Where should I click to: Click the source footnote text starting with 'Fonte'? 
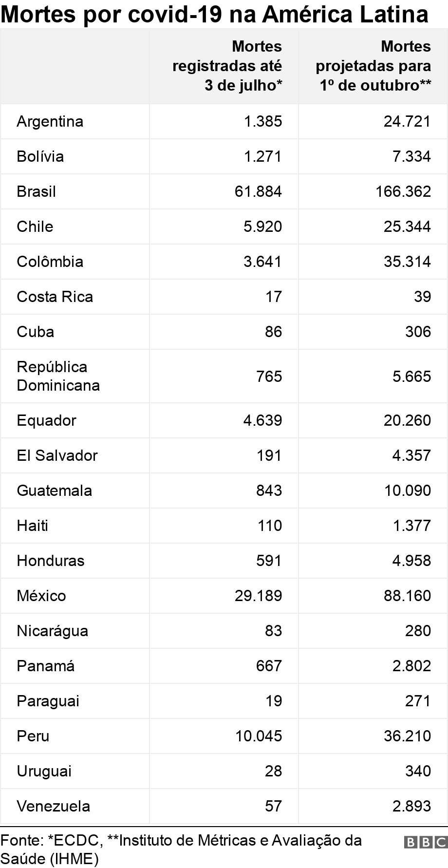[181, 849]
